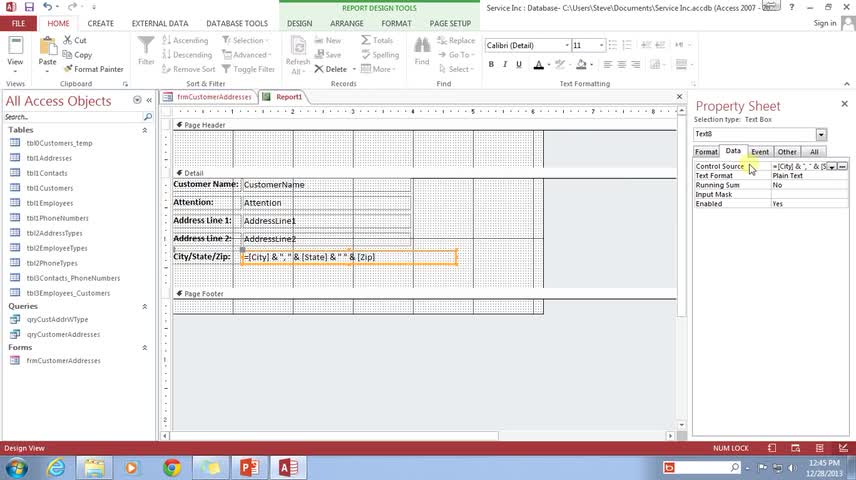
Task: Click the build ellipsis button for Control Source
Action: click(x=843, y=166)
